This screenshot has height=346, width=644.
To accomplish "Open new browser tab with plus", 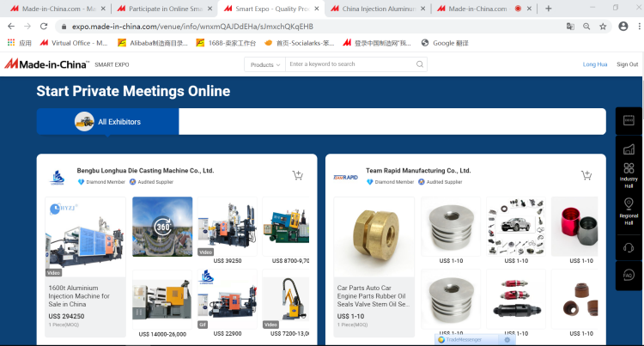I will pos(549,9).
